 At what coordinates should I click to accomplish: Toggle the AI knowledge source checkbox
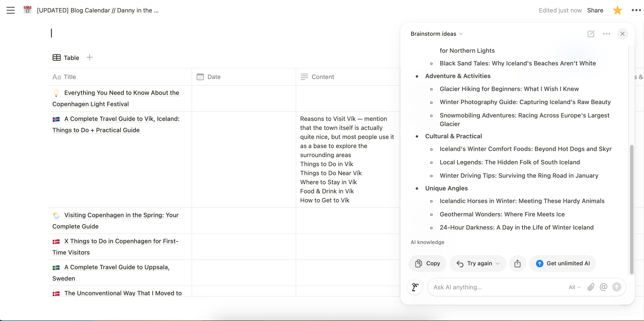[428, 242]
